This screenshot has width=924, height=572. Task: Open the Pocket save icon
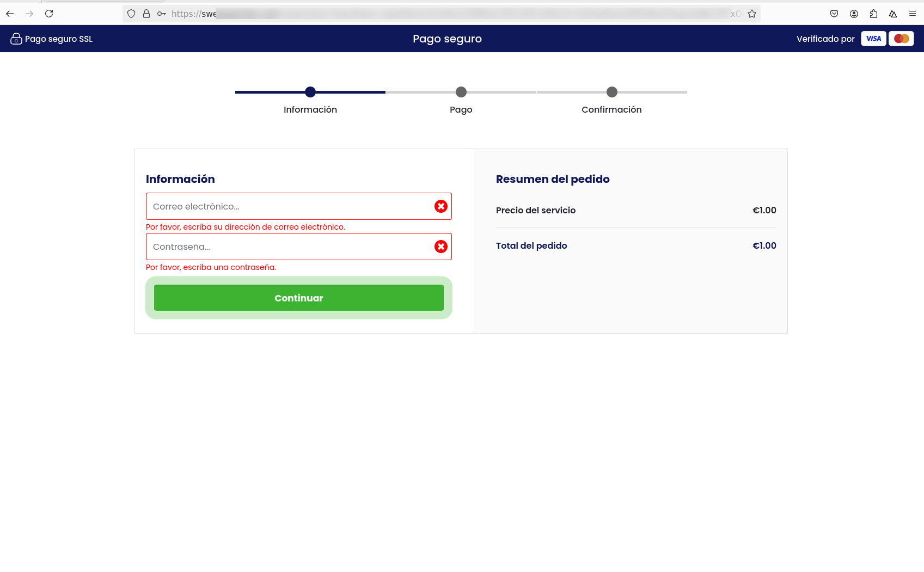pos(834,14)
